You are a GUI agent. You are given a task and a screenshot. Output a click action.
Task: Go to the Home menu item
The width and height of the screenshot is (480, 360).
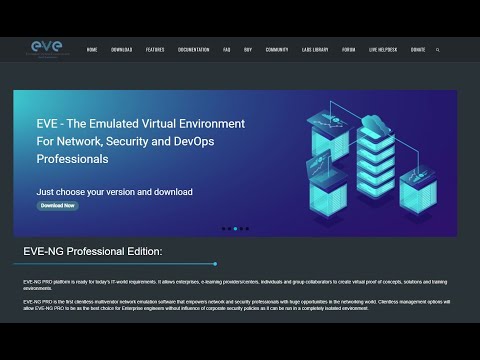(92, 50)
